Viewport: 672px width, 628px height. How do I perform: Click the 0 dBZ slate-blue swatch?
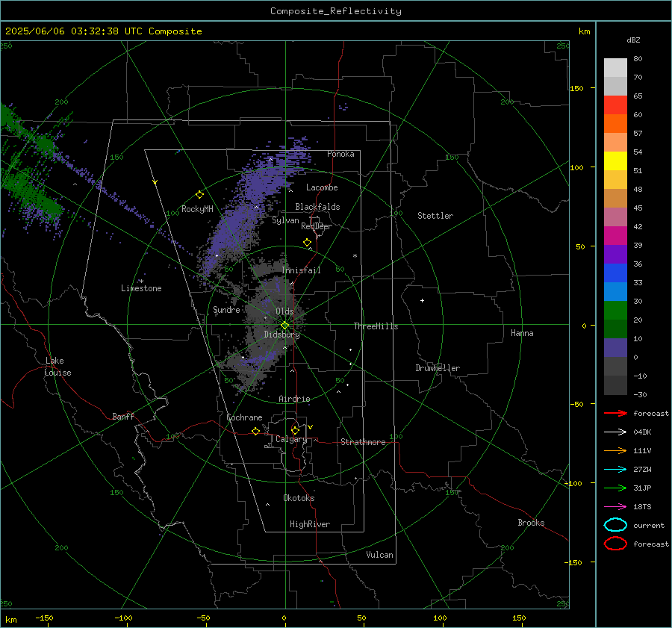(x=615, y=348)
